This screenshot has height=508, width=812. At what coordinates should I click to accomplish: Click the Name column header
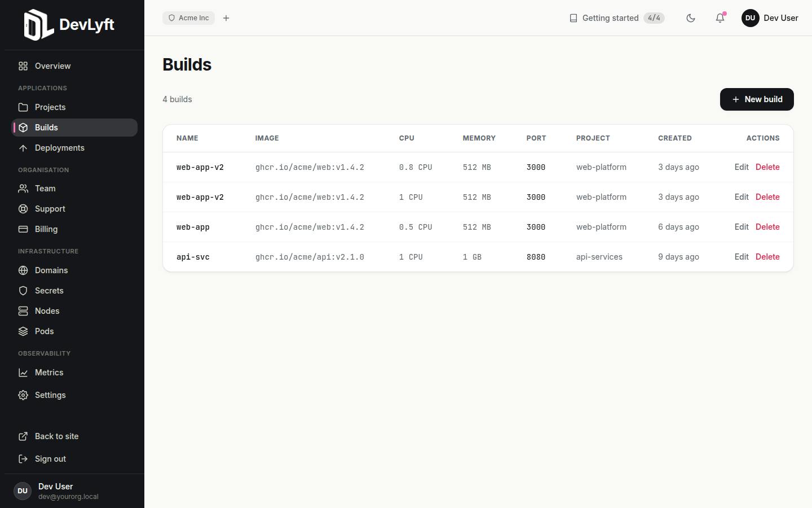(187, 138)
